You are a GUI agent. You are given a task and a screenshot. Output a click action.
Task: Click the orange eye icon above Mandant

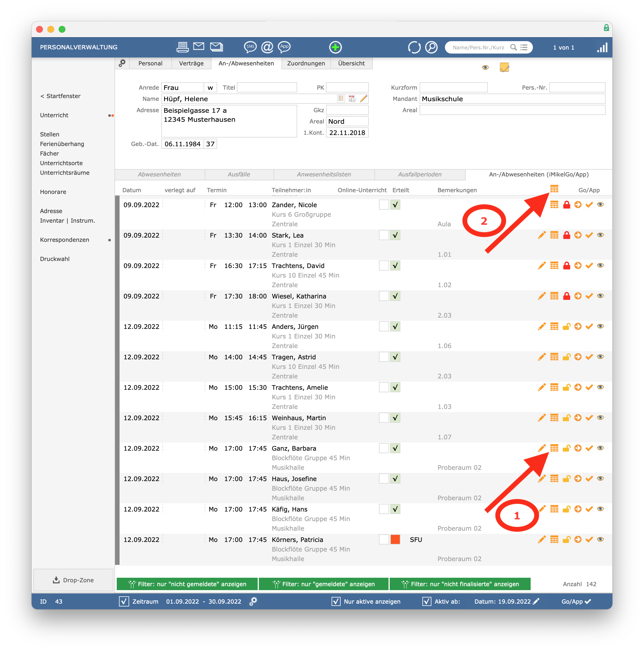click(485, 67)
